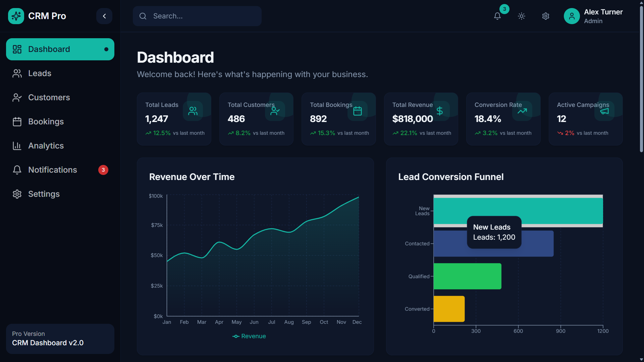Click the Total Leads value 1,247
Image resolution: width=644 pixels, height=362 pixels.
157,119
